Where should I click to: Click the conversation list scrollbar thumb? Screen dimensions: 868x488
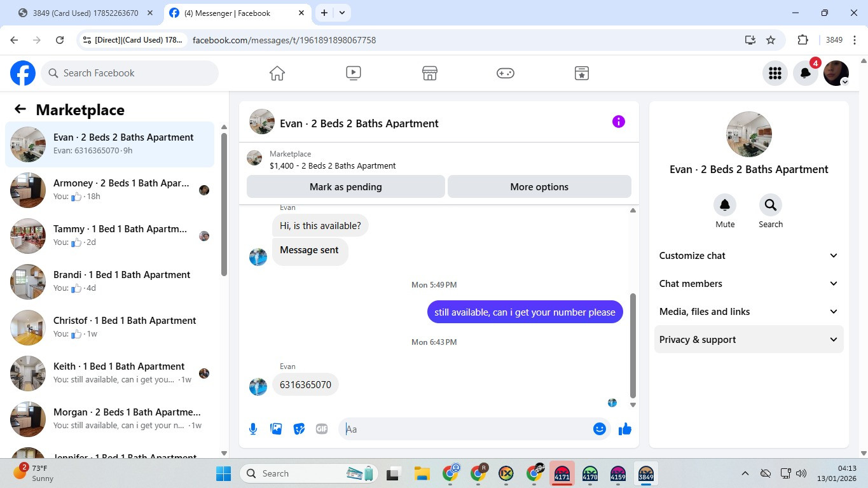[x=224, y=204]
